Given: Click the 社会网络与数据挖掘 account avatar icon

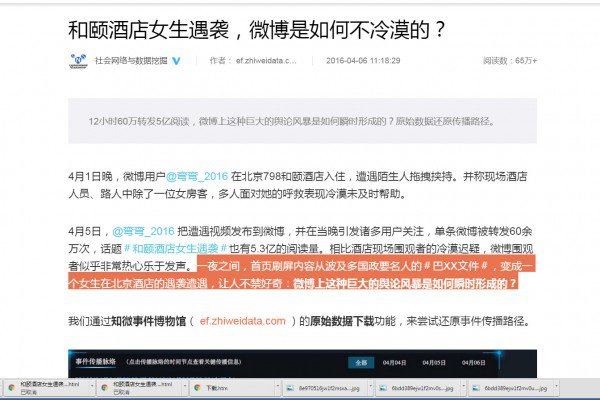Looking at the screenshot, I should pos(78,61).
